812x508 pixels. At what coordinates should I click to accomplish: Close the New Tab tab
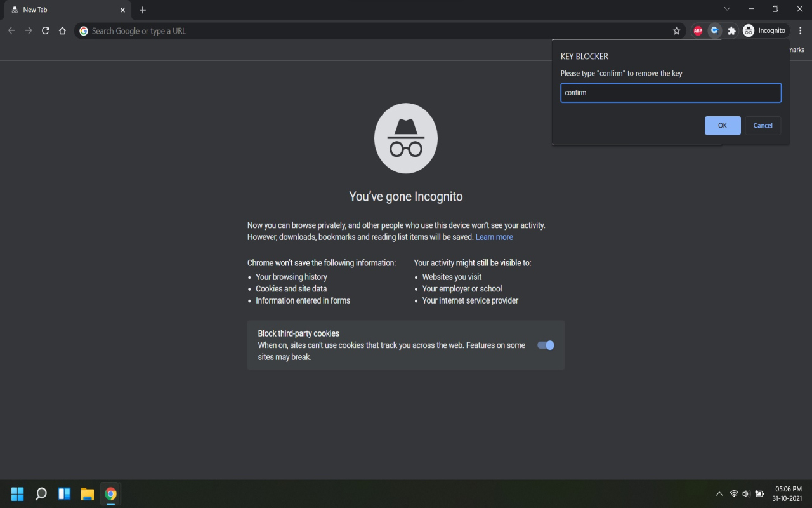coord(122,10)
